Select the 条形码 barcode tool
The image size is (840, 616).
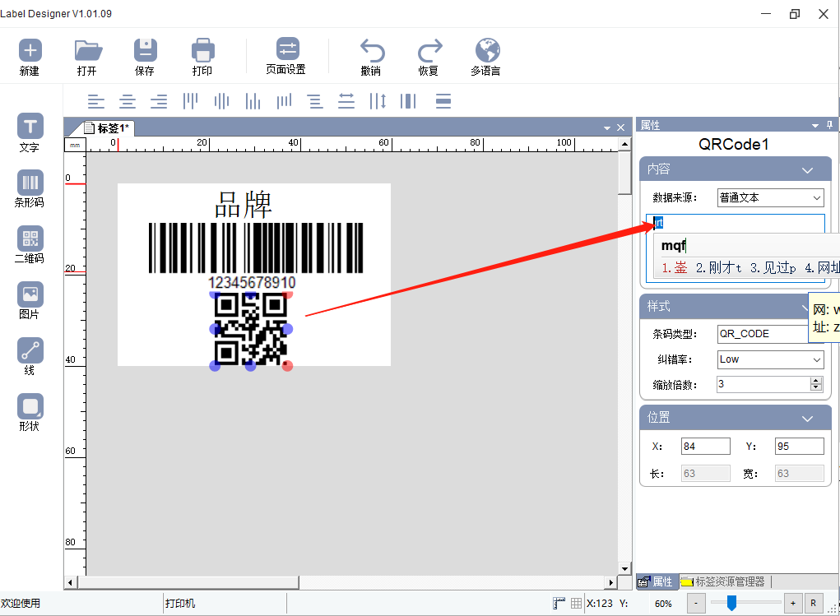[x=30, y=183]
